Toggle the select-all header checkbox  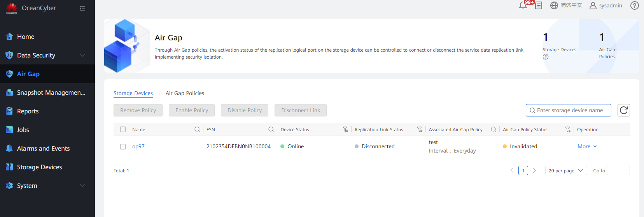123,129
